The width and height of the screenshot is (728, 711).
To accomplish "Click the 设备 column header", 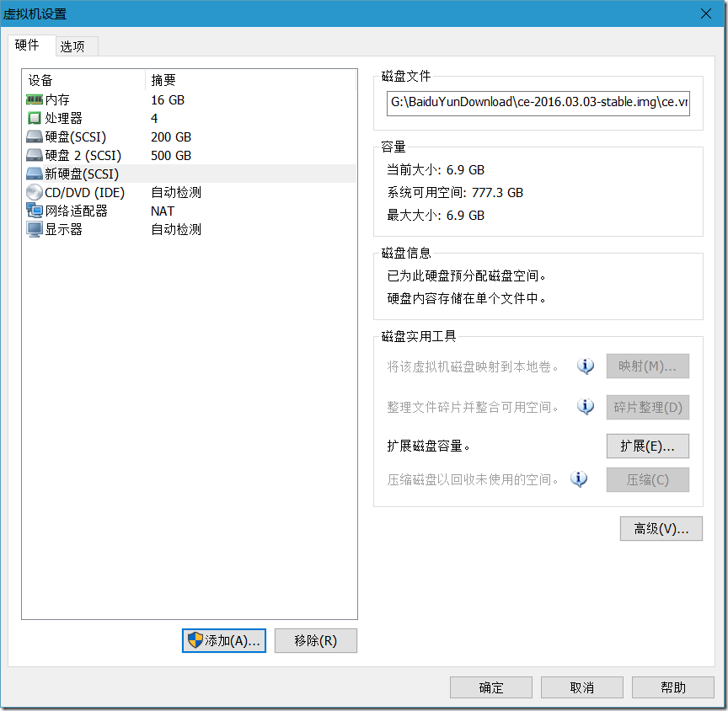I will (x=83, y=80).
